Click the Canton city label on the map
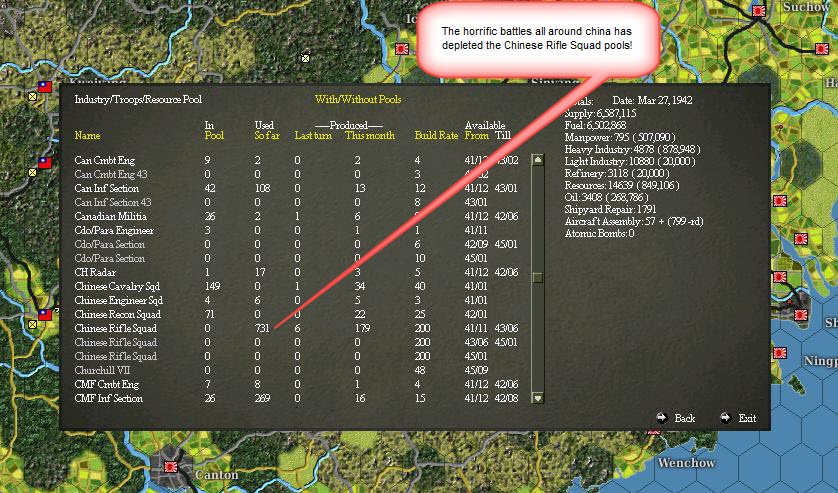The height and width of the screenshot is (493, 838). [x=216, y=475]
